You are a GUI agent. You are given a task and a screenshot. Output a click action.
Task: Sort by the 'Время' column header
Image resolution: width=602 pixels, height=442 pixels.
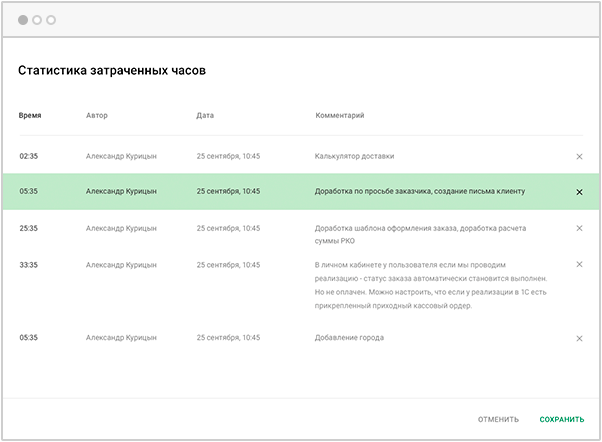pyautogui.click(x=30, y=116)
